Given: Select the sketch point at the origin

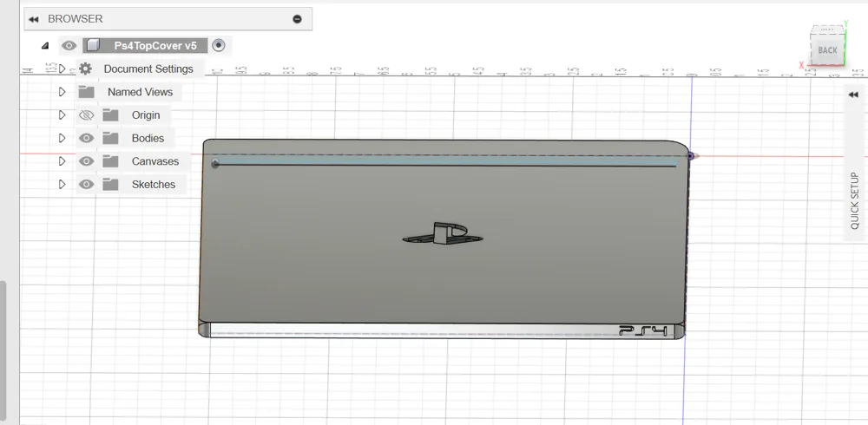Looking at the screenshot, I should tap(691, 156).
